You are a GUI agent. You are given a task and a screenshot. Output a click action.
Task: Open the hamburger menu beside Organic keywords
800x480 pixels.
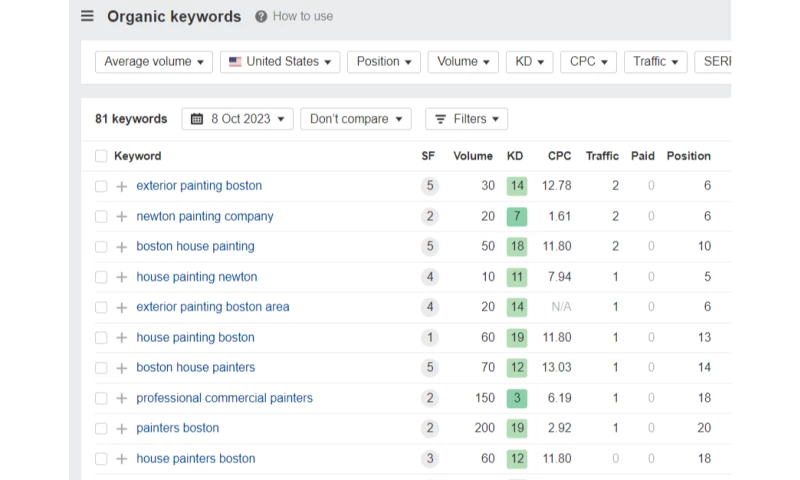87,16
